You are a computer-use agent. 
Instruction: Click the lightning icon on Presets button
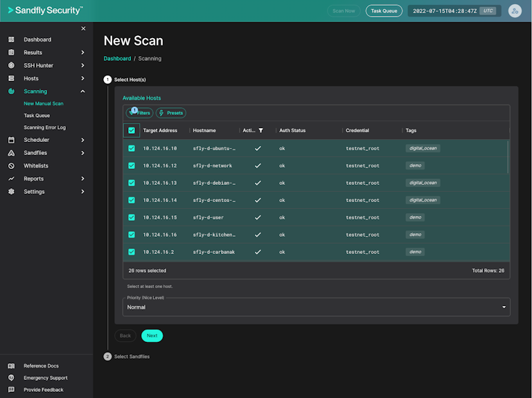click(161, 113)
